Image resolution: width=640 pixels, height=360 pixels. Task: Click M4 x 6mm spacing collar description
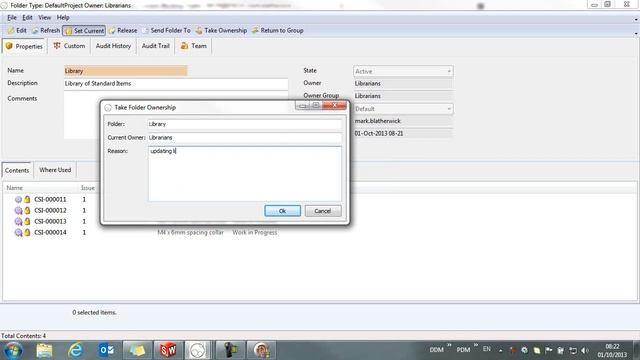(191, 232)
